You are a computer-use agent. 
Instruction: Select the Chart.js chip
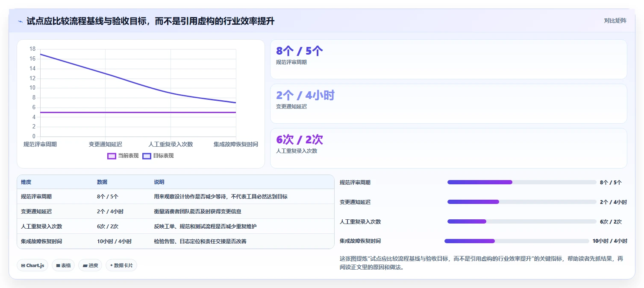tap(33, 265)
